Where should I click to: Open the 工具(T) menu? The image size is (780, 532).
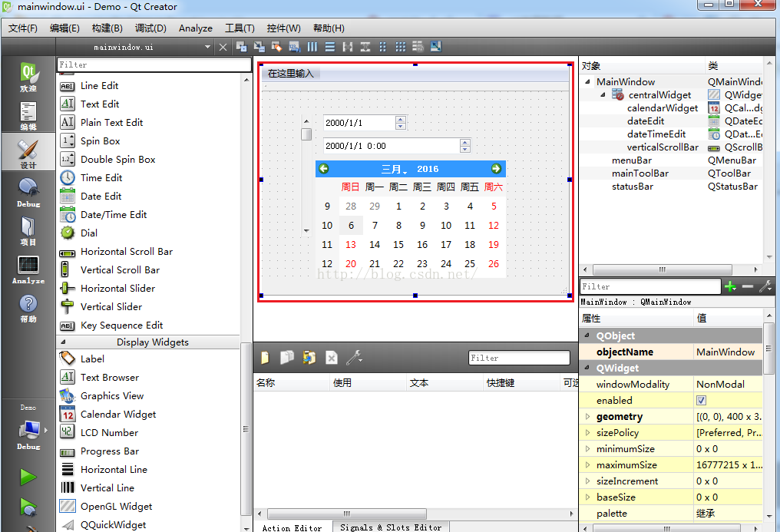click(240, 28)
